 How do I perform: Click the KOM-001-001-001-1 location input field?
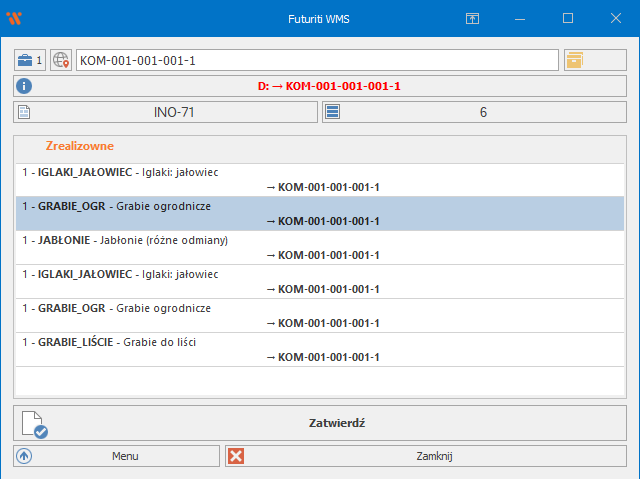pyautogui.click(x=317, y=61)
